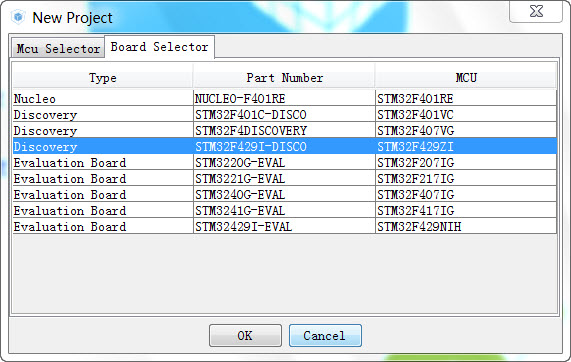This screenshot has width=571, height=362.
Task: Select the highlighted STM32F429I-DISCO cell
Action: click(284, 146)
